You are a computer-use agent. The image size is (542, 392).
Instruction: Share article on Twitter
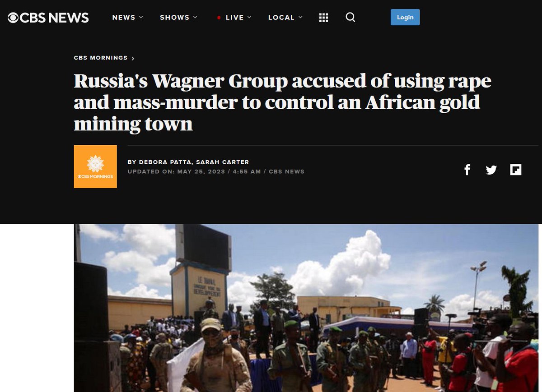(x=491, y=170)
